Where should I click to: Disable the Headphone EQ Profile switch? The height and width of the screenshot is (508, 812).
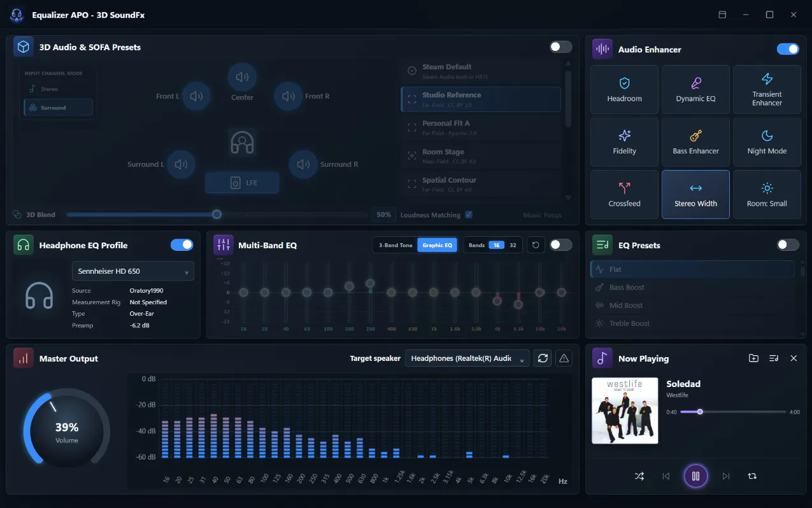pos(182,245)
